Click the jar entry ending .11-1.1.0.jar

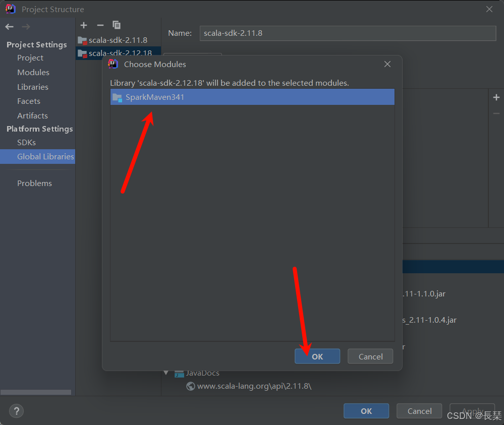click(x=424, y=293)
